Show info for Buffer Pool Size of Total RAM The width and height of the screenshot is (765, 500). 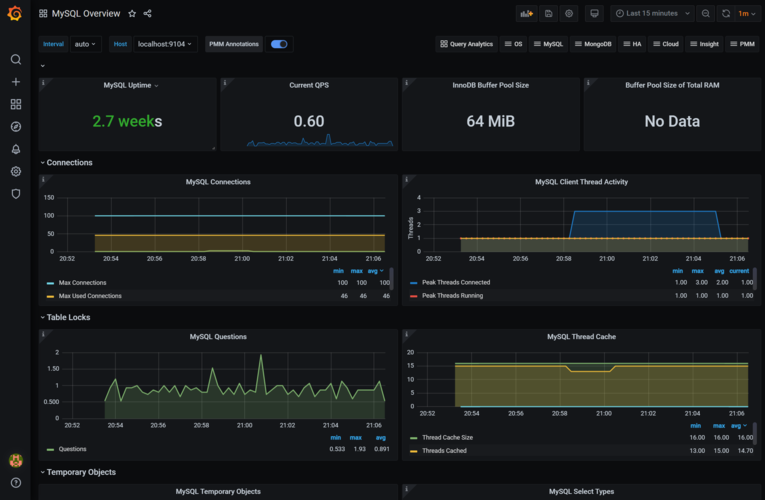588,82
